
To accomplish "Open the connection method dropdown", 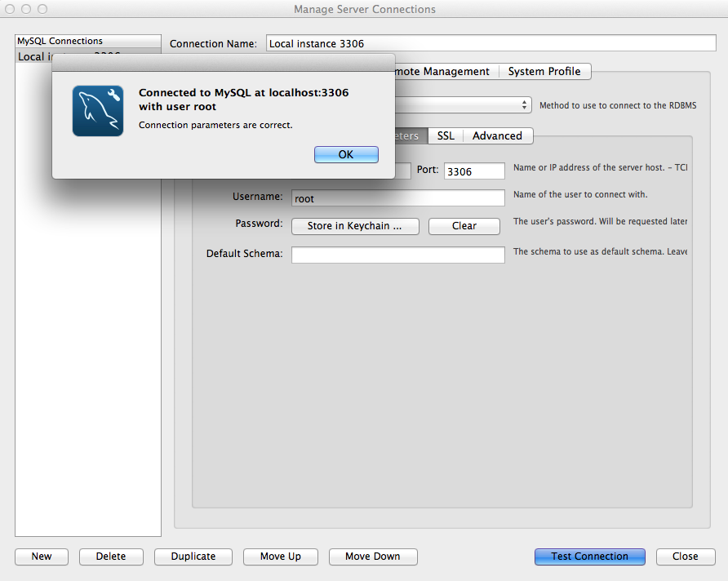I will coord(464,105).
